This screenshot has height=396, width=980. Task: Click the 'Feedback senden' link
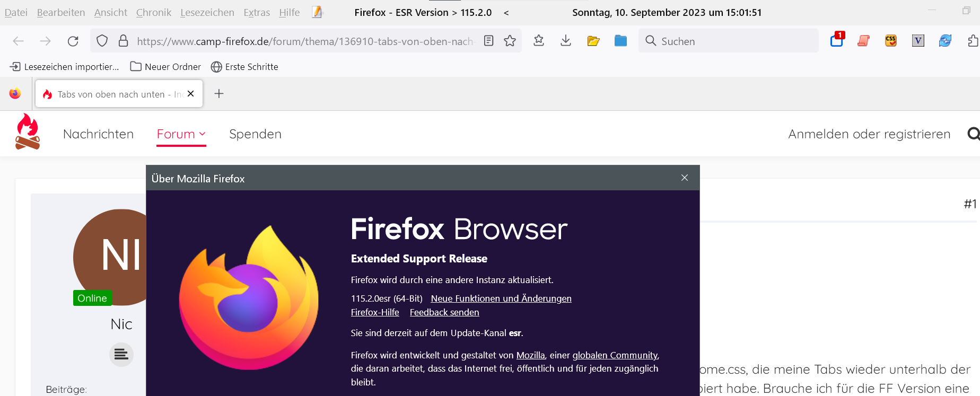pos(444,312)
